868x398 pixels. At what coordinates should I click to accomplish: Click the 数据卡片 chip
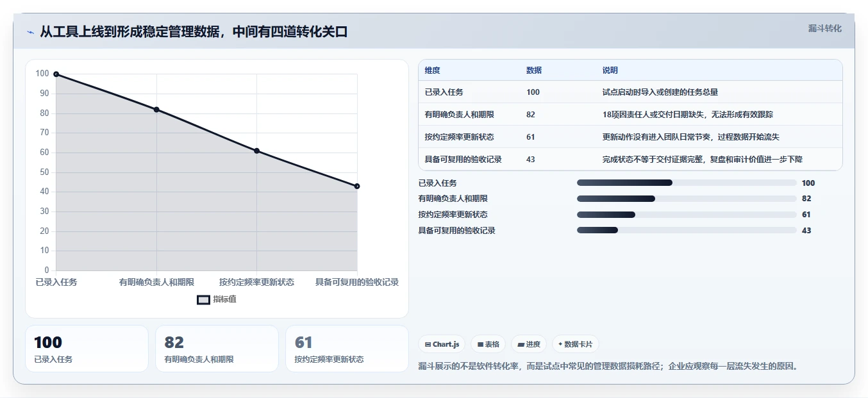coord(575,344)
